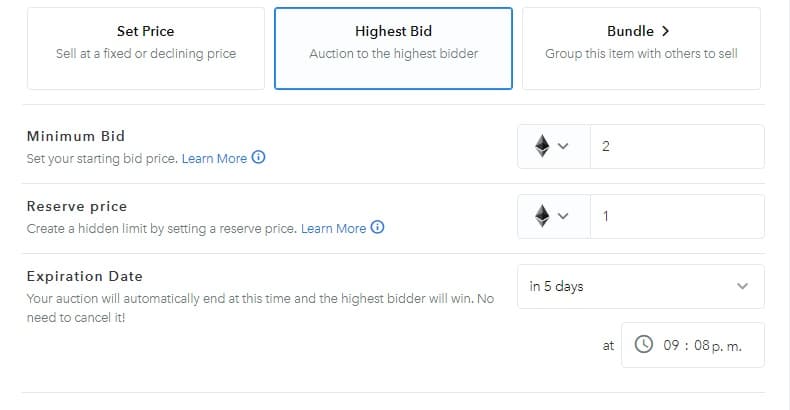Click the Ethereum icon in Reserve price row
This screenshot has width=790, height=410.
pos(542,216)
